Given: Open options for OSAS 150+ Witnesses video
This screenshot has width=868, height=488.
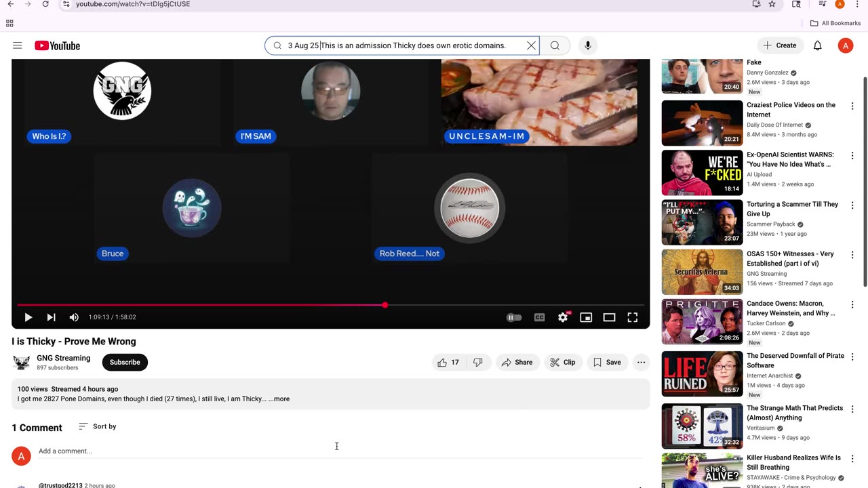Looking at the screenshot, I should tap(852, 255).
